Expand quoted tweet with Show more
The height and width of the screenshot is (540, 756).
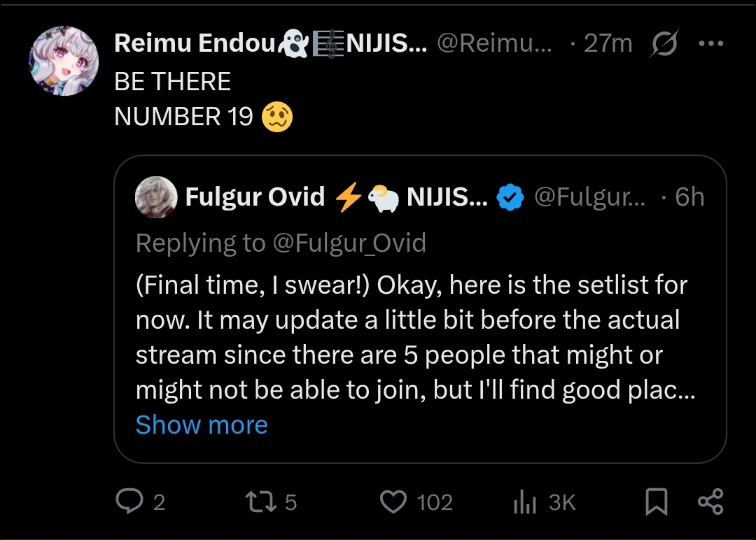202,425
